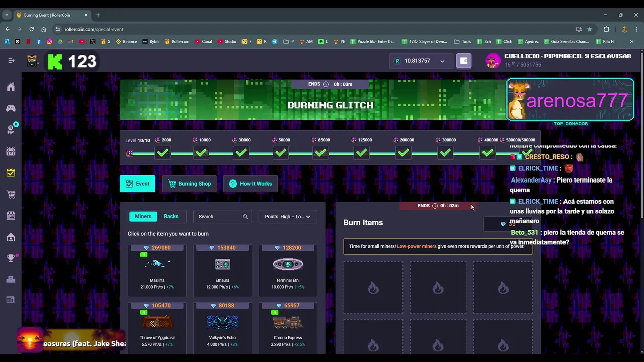Open the browser extensions puzzle icon

point(607,29)
